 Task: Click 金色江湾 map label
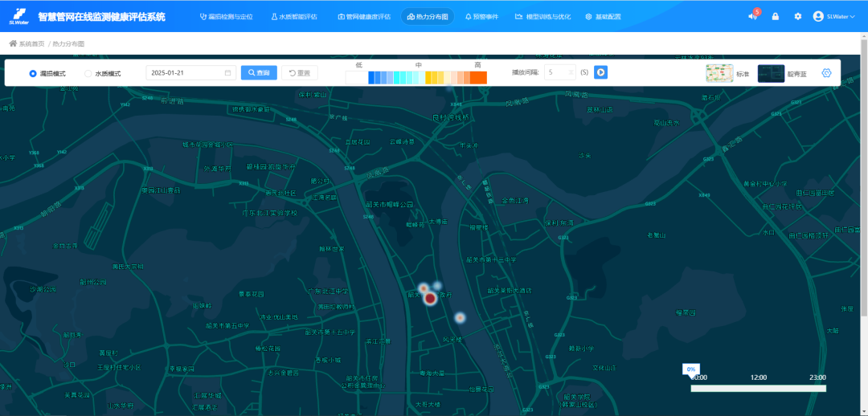tap(515, 200)
